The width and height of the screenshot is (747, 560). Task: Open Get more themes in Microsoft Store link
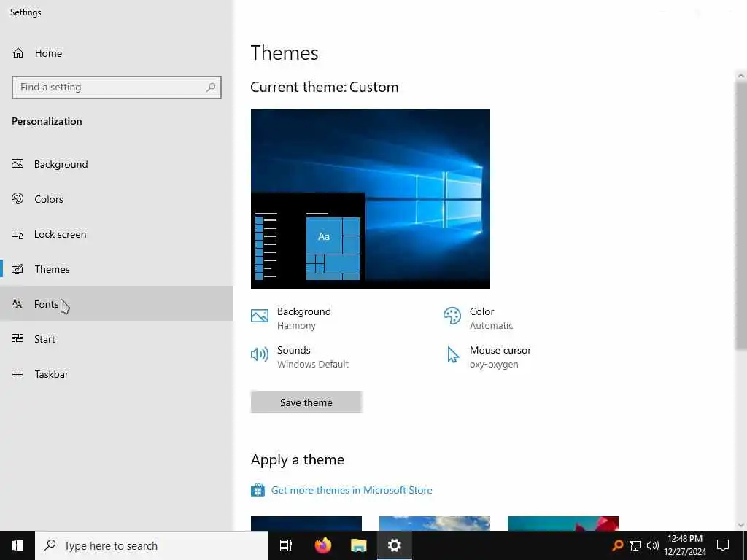[352, 490]
